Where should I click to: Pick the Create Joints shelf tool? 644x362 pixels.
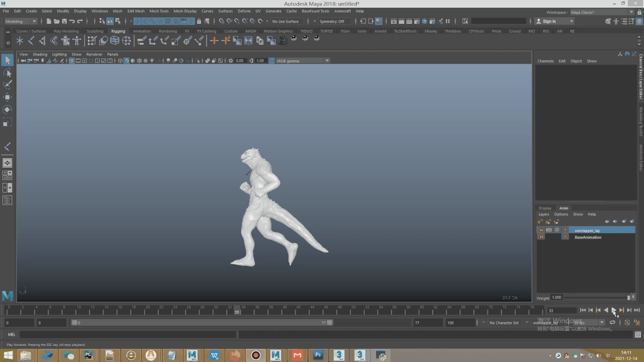[x=31, y=41]
